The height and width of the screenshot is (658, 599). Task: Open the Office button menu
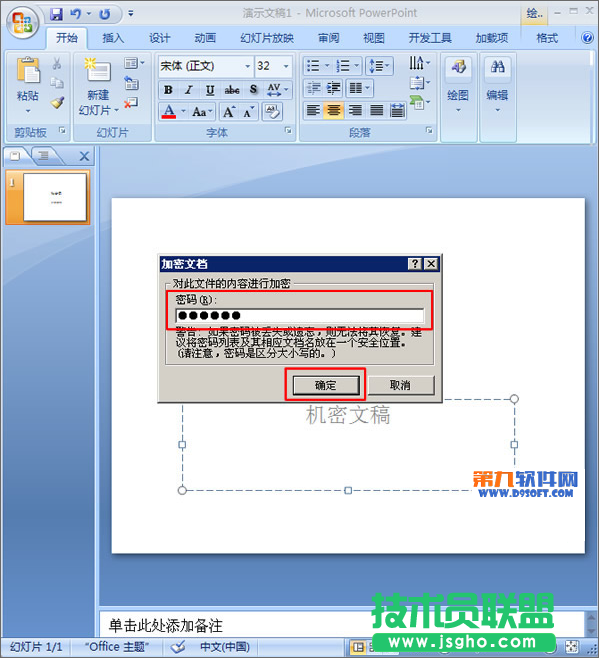click(22, 22)
